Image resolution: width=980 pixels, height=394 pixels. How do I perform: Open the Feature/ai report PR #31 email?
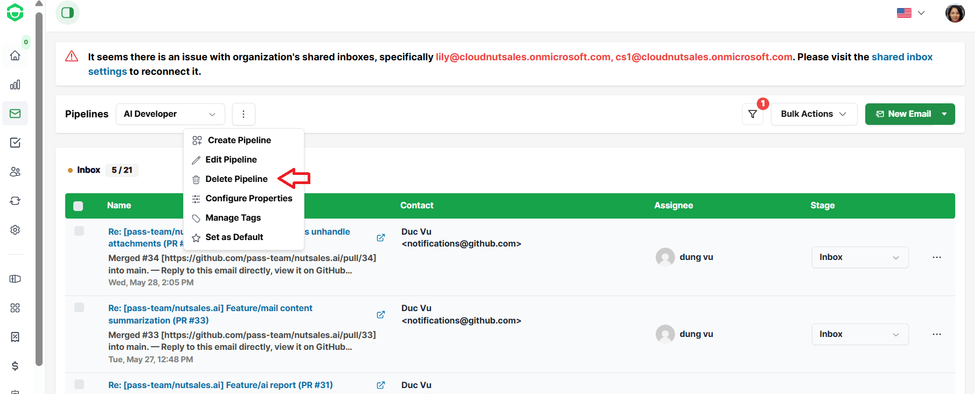pyautogui.click(x=220, y=385)
